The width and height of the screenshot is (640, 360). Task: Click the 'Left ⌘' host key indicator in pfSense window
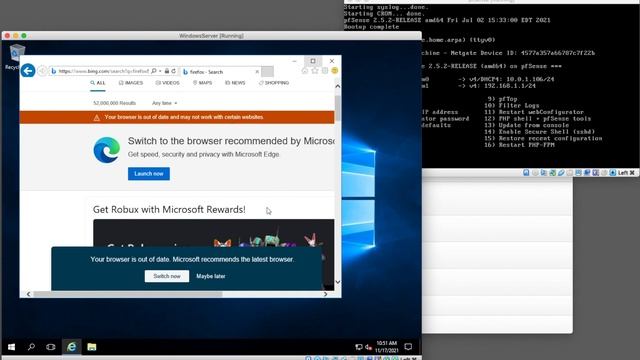626,173
